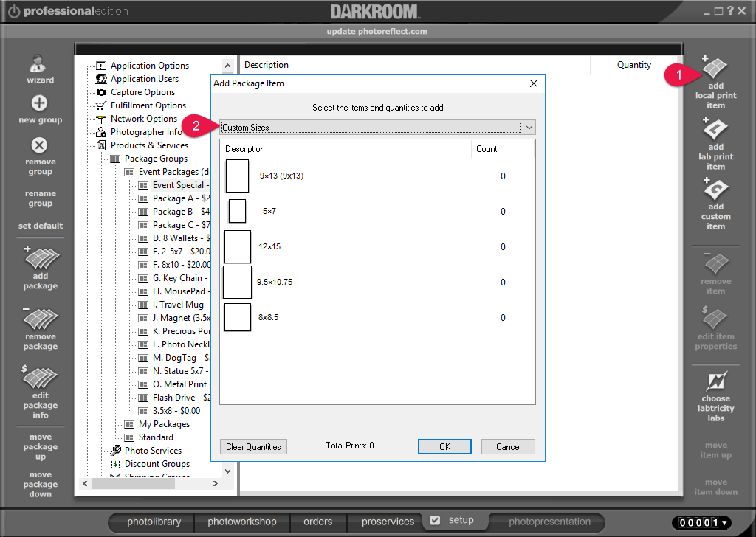The image size is (756, 537).
Task: Open Fulfillment Options node
Action: click(148, 105)
